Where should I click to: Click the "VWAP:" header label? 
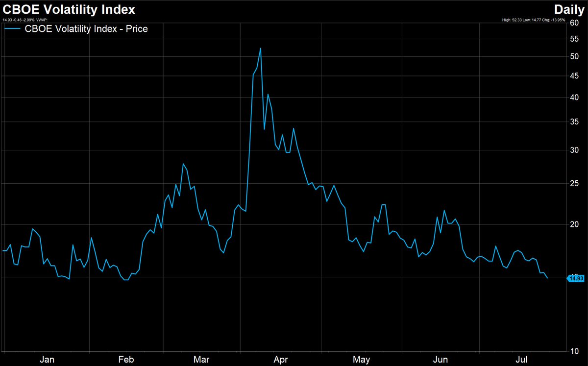pyautogui.click(x=42, y=20)
